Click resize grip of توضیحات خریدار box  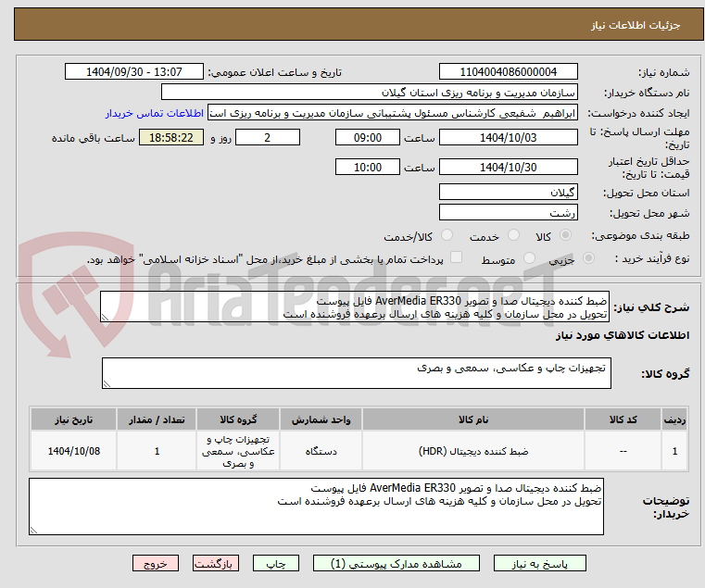point(33,531)
